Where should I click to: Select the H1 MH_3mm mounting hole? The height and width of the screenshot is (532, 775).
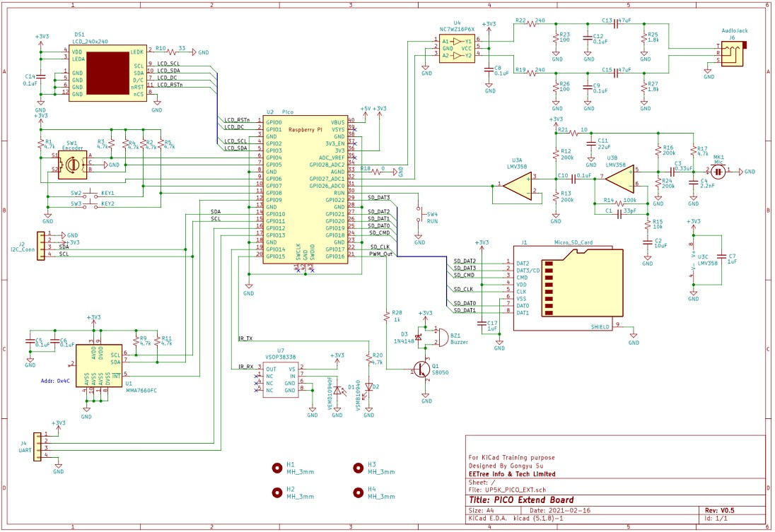(x=277, y=468)
